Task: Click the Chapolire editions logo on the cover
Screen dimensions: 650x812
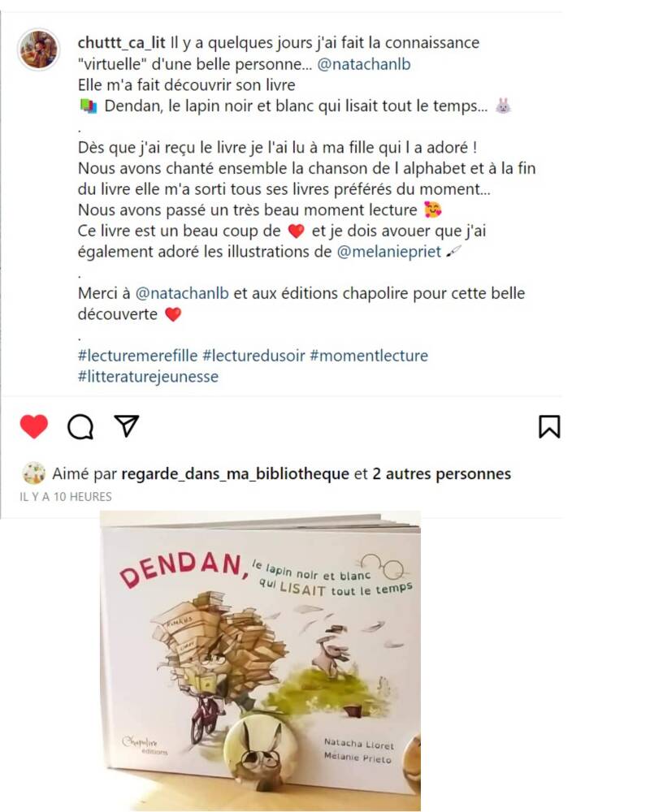Action: tap(145, 745)
